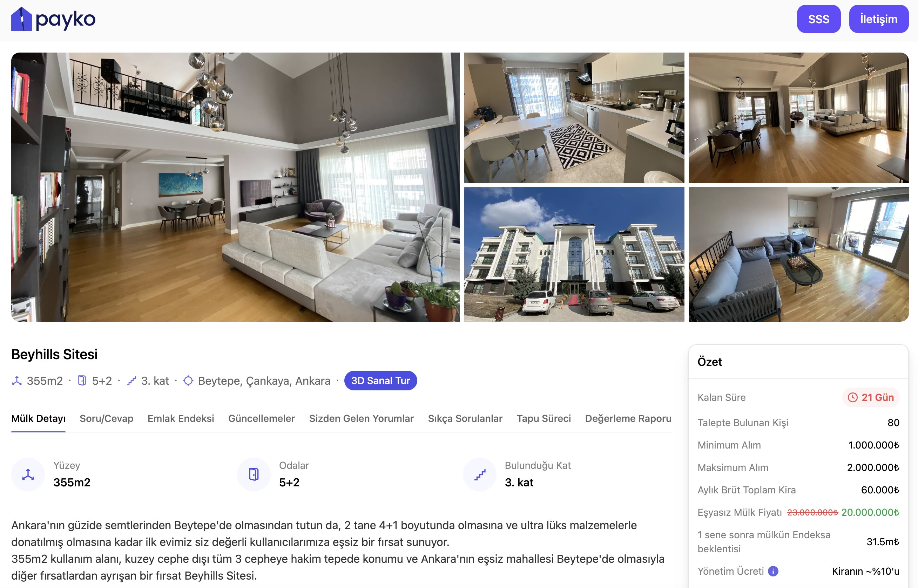
Task: Open the İletişim contact button
Action: tap(879, 19)
